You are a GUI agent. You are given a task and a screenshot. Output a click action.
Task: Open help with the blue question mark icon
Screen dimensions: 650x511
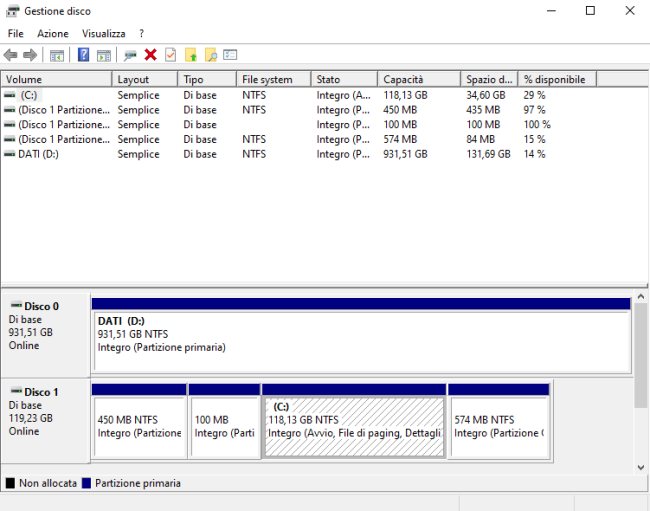click(x=84, y=55)
